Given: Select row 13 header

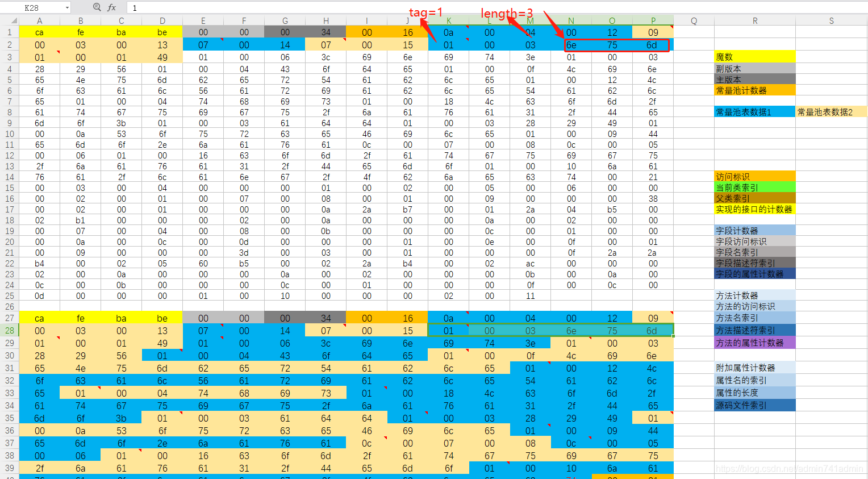Looking at the screenshot, I should tap(10, 166).
